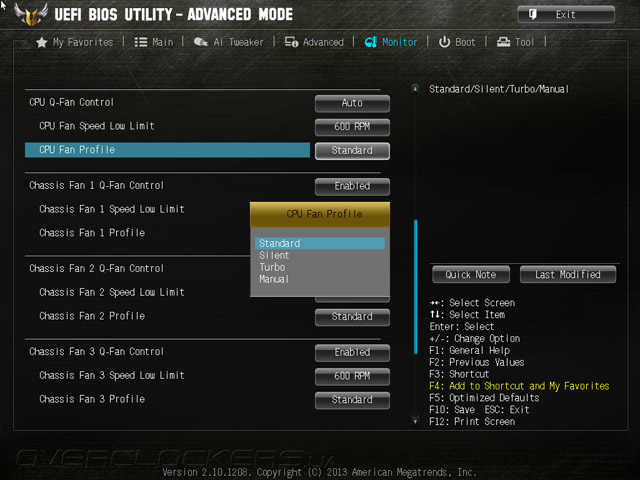Click the Boot power icon
Image resolution: width=640 pixels, height=480 pixels.
tap(444, 42)
